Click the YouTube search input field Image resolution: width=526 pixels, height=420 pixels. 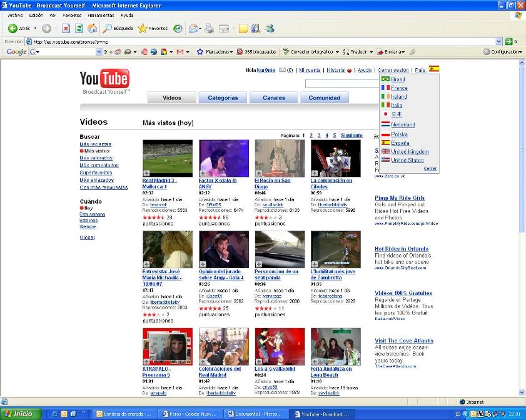click(342, 84)
